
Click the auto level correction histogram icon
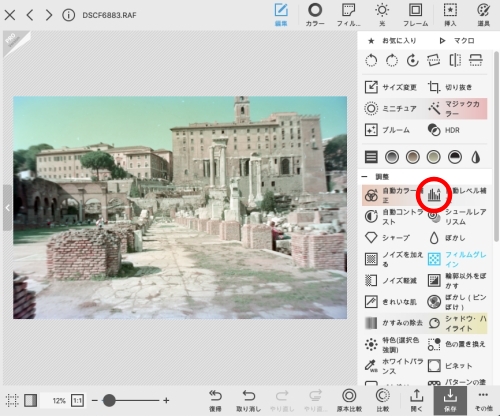coord(434,195)
